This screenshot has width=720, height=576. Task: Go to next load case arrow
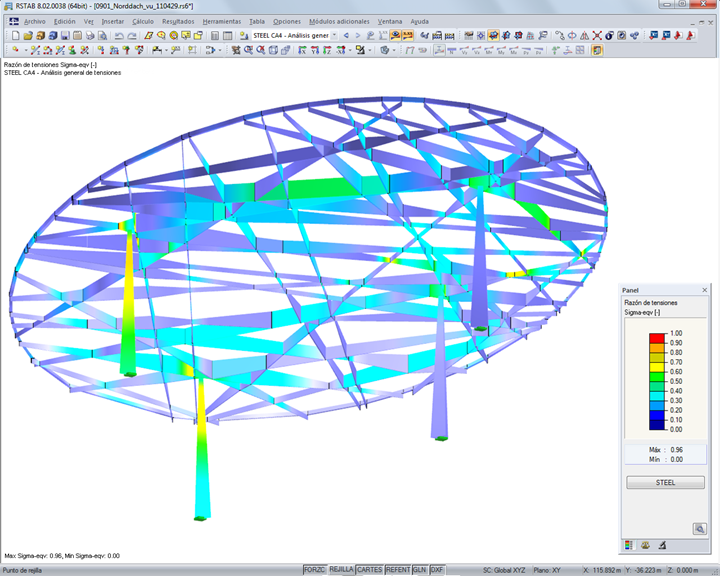coord(358,35)
